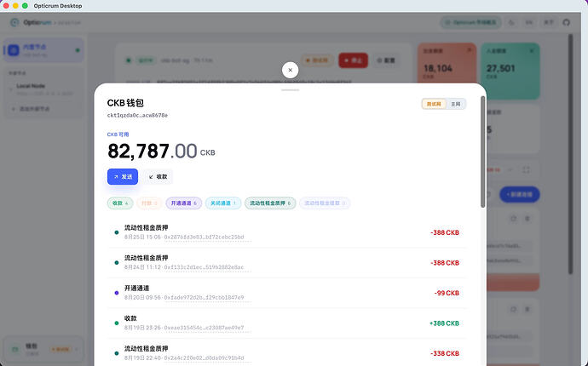Open transaction hash 0xf133c2d1ec…519b2882e8ac
The height and width of the screenshot is (366, 588).
coord(204,267)
